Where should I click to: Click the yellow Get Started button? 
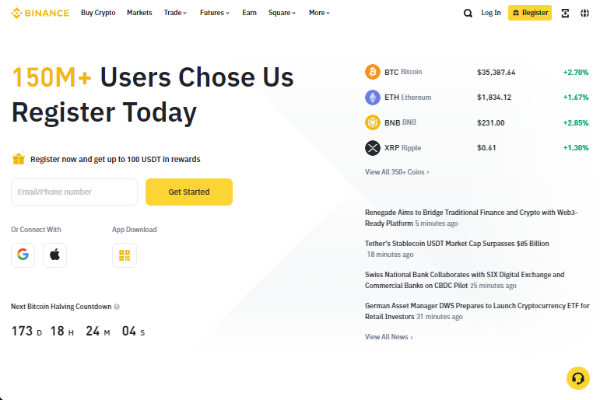click(189, 192)
